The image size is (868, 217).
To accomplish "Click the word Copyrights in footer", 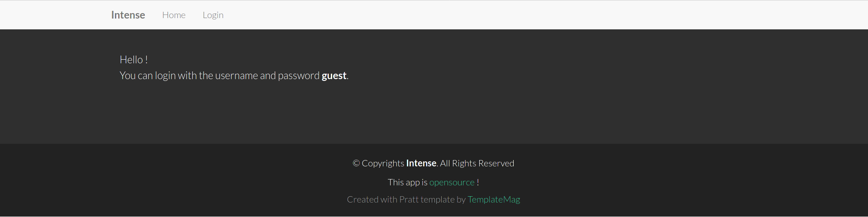I will click(x=383, y=163).
